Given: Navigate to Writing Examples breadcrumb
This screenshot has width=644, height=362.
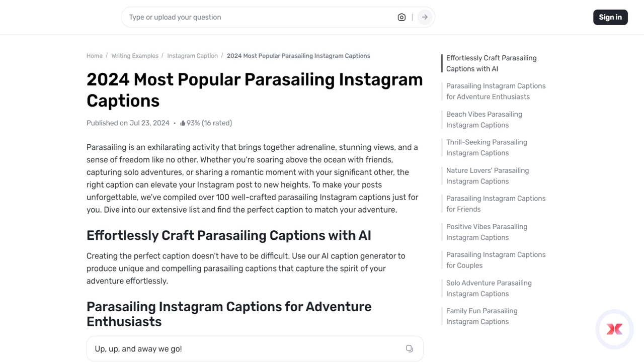Looking at the screenshot, I should (x=134, y=56).
